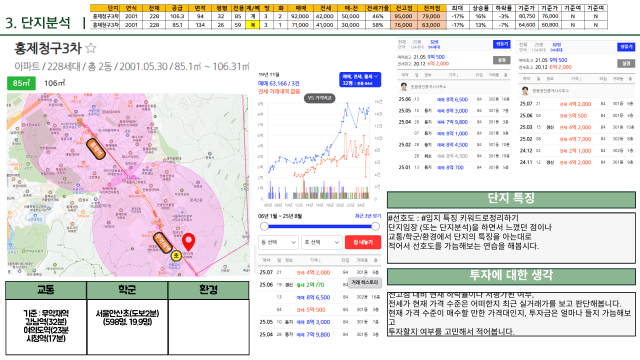The image size is (640, 360).
Task: Select the 85㎡ area size toggle
Action: (21, 83)
